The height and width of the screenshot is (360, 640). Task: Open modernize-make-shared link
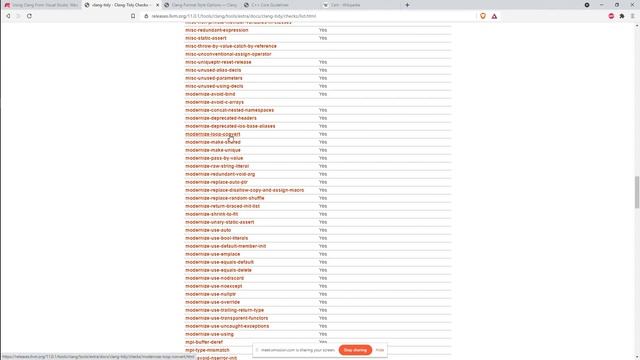tap(213, 142)
